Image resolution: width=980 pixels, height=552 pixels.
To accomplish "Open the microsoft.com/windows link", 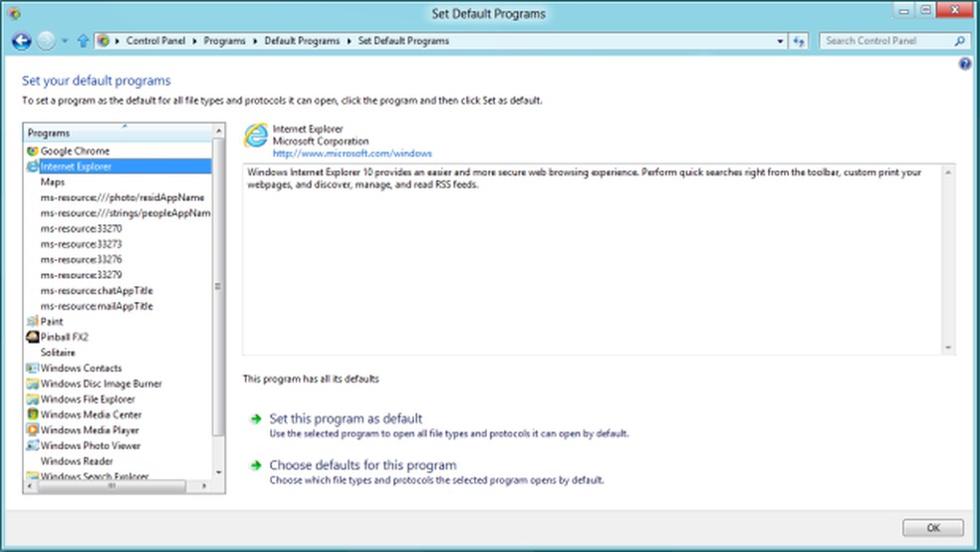I will pyautogui.click(x=352, y=153).
